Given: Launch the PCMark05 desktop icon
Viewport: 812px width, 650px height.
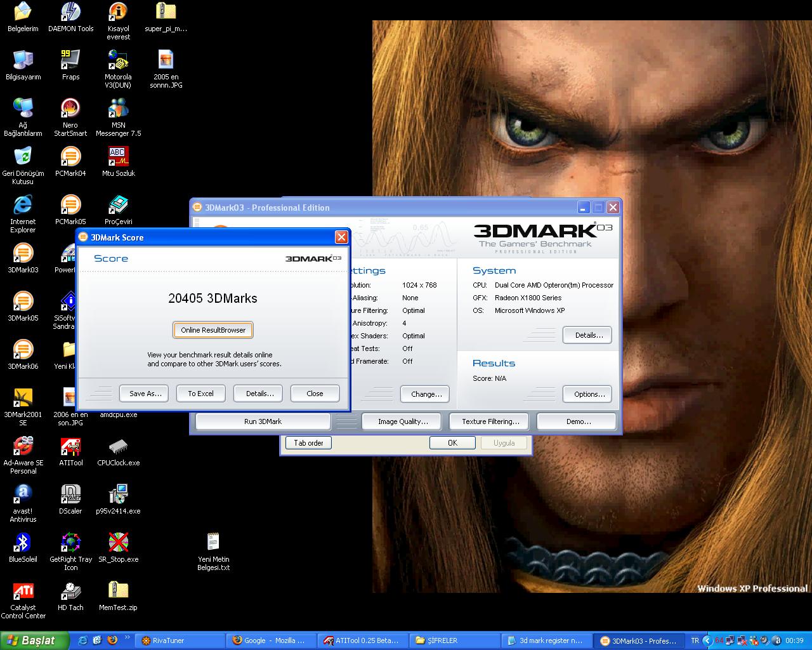Looking at the screenshot, I should coord(70,210).
